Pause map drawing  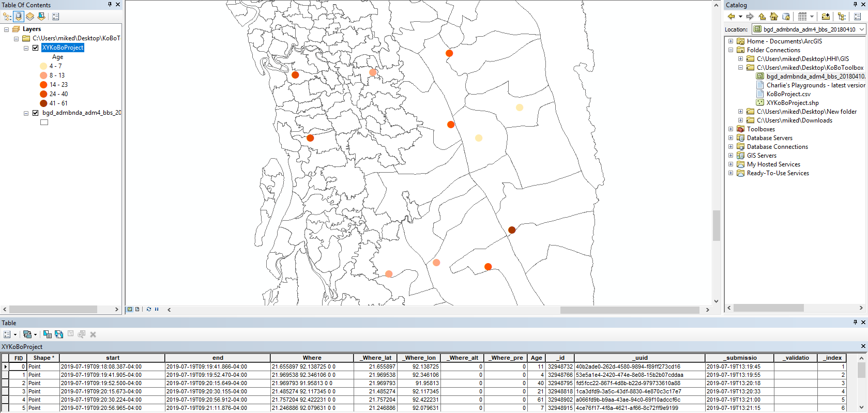tap(157, 309)
